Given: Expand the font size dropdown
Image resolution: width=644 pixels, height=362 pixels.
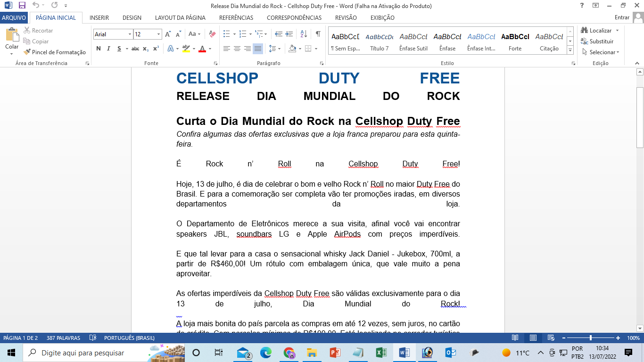Looking at the screenshot, I should pyautogui.click(x=158, y=34).
